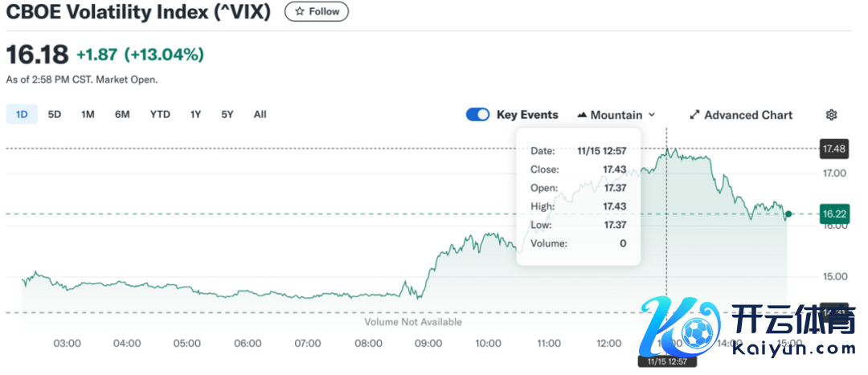The width and height of the screenshot is (868, 375).
Task: Click the 11/15 12:57 crosshair date marker
Action: (665, 362)
